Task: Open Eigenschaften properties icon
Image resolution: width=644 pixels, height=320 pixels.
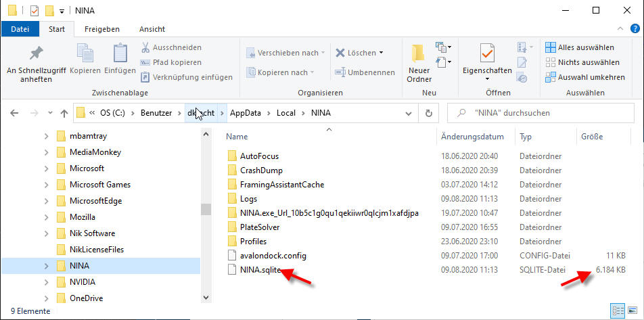Action: 486,54
